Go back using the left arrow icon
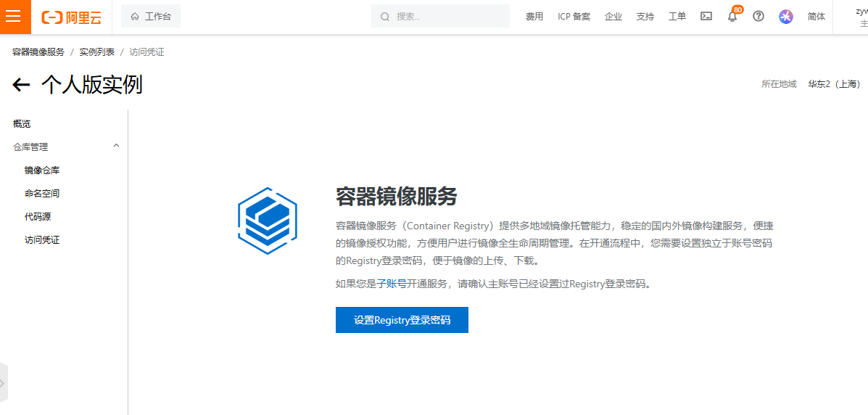 click(21, 85)
